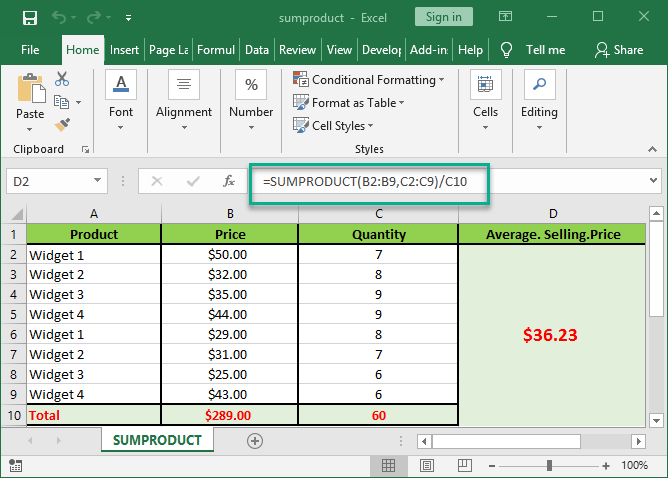Click the macro recording status bar icon

point(15,465)
